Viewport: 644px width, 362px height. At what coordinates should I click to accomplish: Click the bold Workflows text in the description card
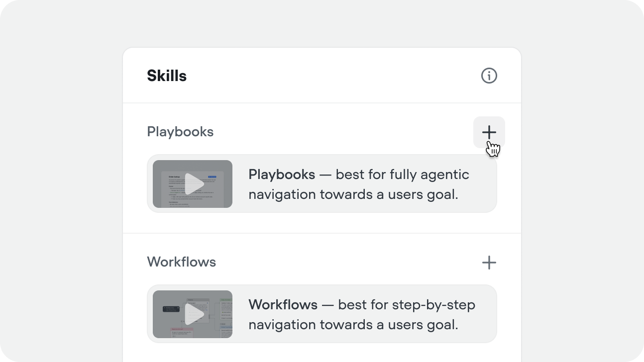click(283, 304)
